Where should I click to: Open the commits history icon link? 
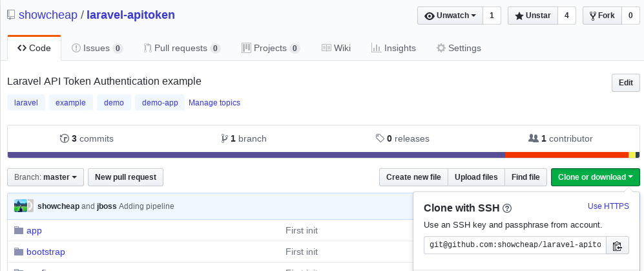(64, 138)
